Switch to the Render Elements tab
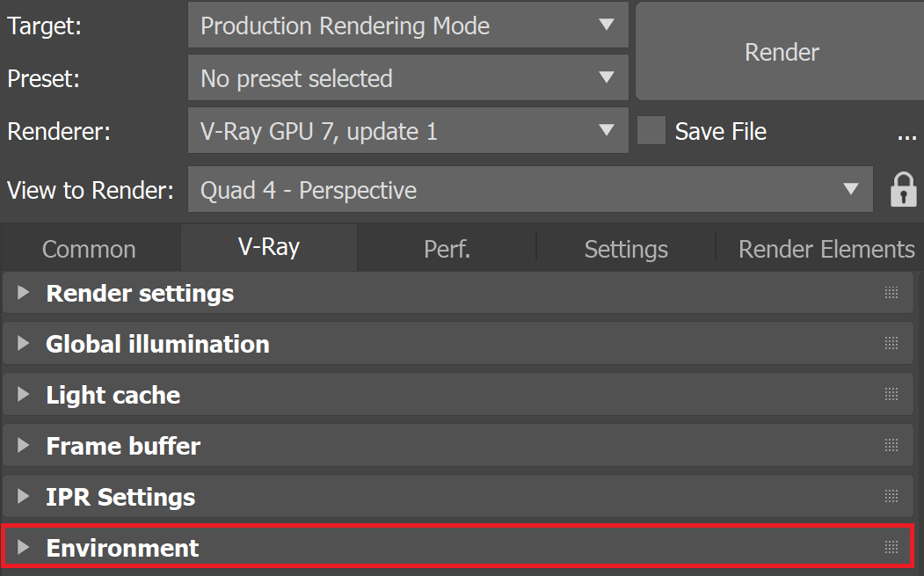Screen dimensions: 924x576 pos(826,249)
